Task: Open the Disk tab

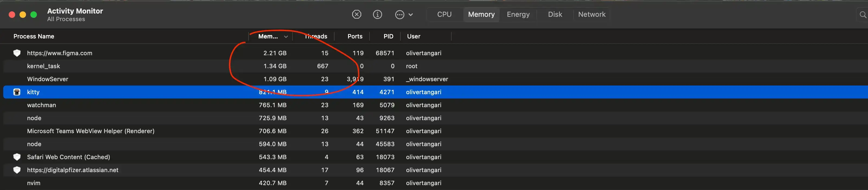Action: 555,14
